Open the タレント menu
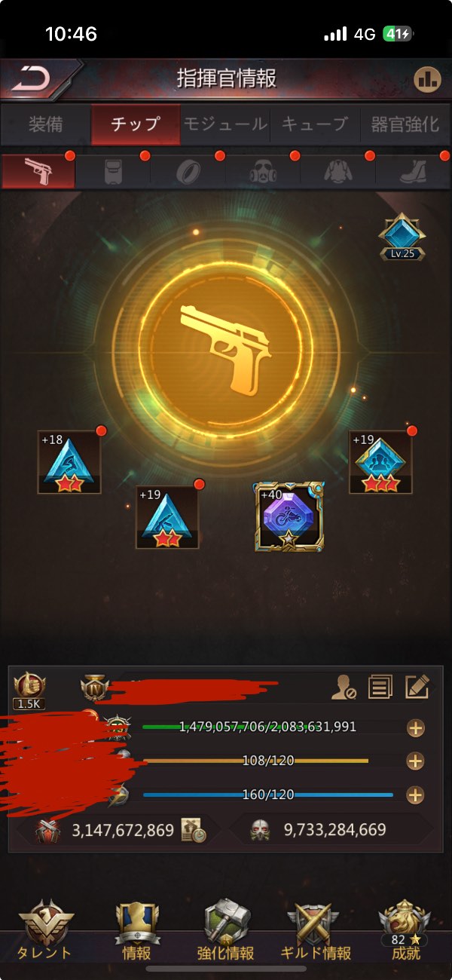 (x=45, y=930)
